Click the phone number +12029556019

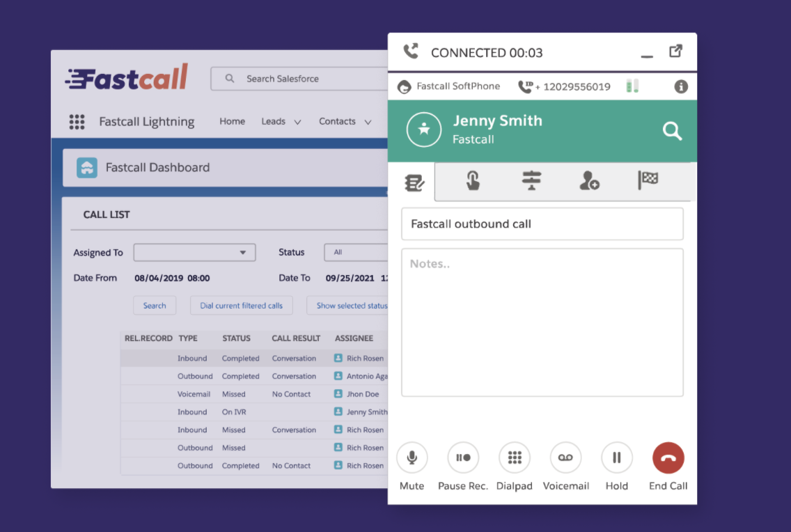[x=573, y=87]
